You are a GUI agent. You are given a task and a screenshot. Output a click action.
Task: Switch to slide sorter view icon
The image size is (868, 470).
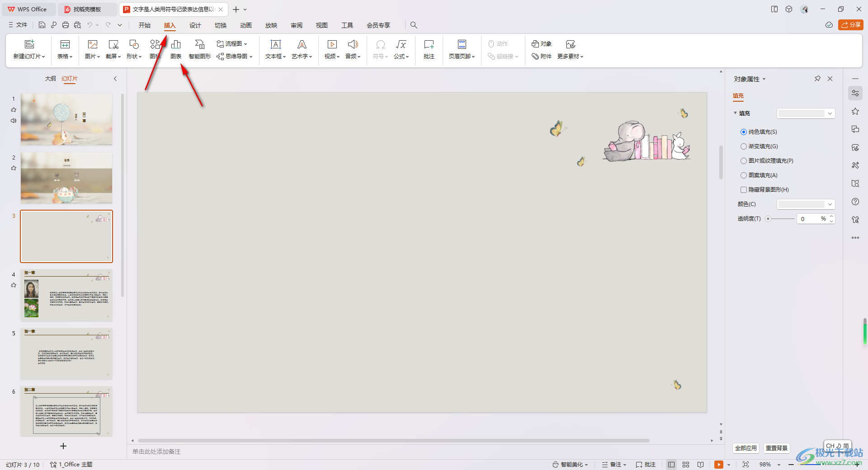point(686,465)
